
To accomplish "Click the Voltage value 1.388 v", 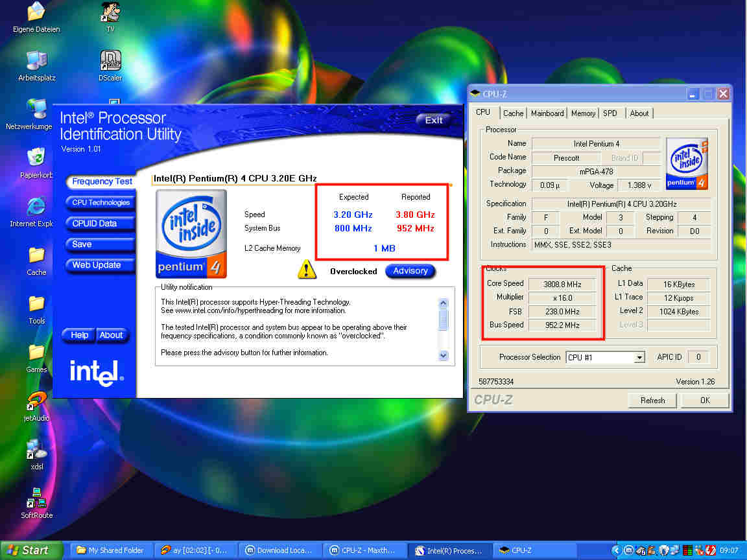I will point(639,185).
